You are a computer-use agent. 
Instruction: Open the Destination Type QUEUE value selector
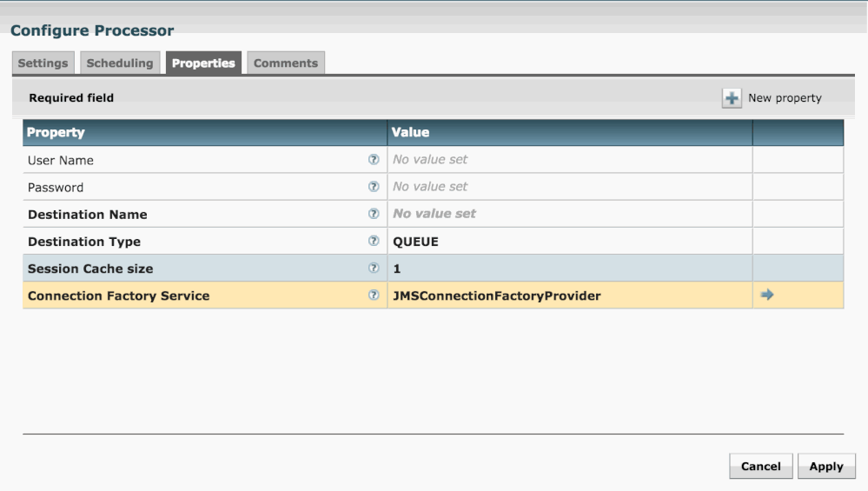pyautogui.click(x=569, y=242)
